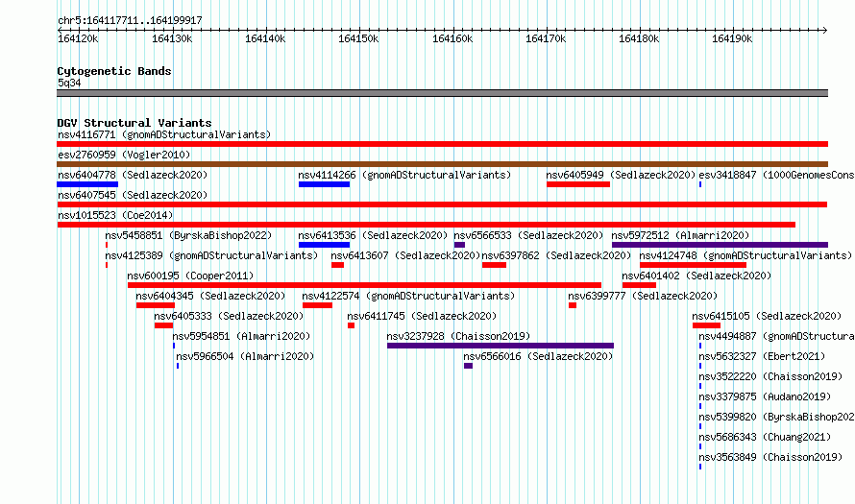Click nsv3522220 Chaisson2019 label
Image resolution: width=855 pixels, height=504 pixels.
click(x=770, y=376)
